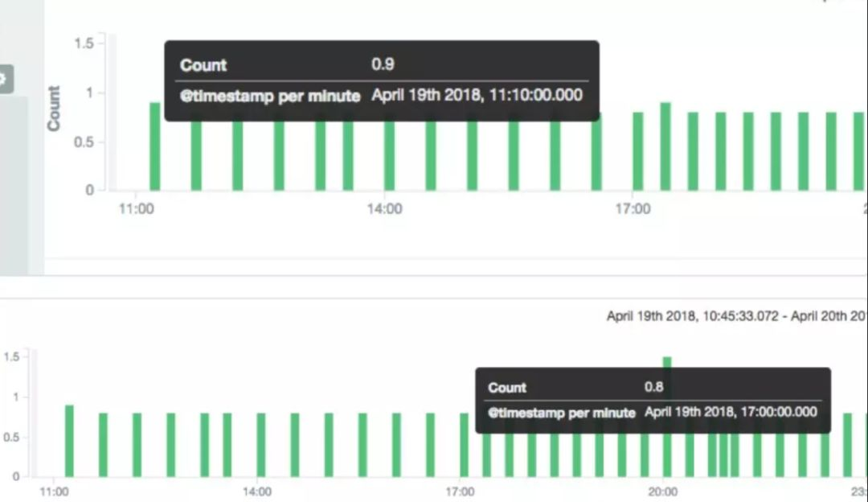Click the vertical Count y-axis title in upper chart
Screen dimensions: 868x502
[54, 109]
